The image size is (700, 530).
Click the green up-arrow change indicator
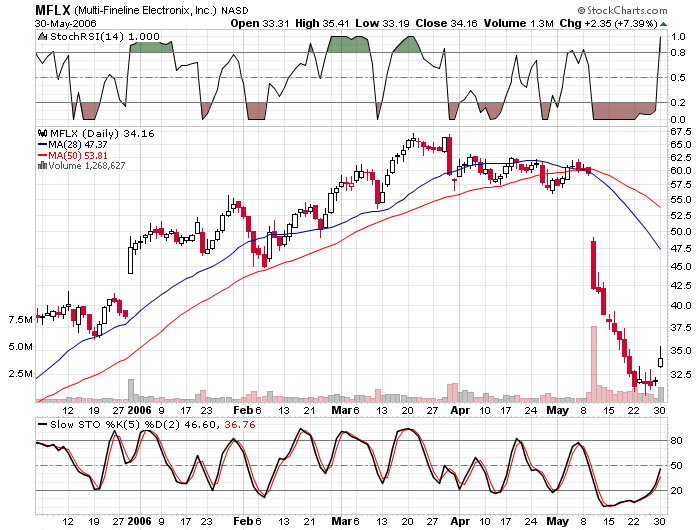(663, 24)
